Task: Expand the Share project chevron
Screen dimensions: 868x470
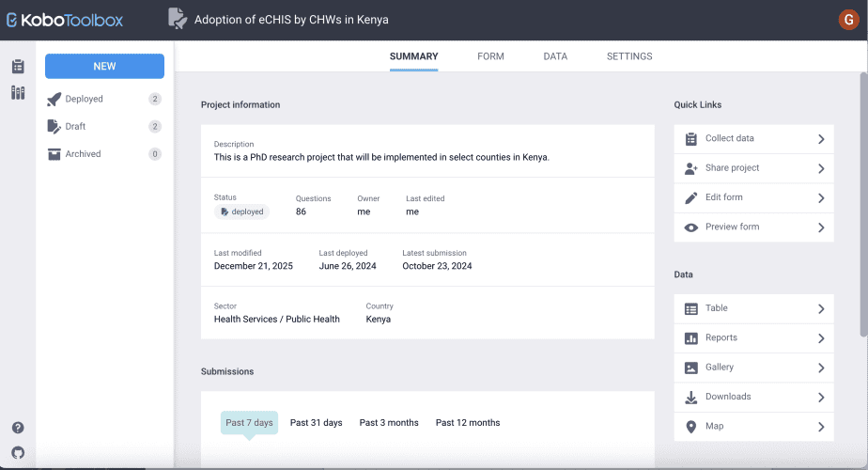Action: coord(820,169)
